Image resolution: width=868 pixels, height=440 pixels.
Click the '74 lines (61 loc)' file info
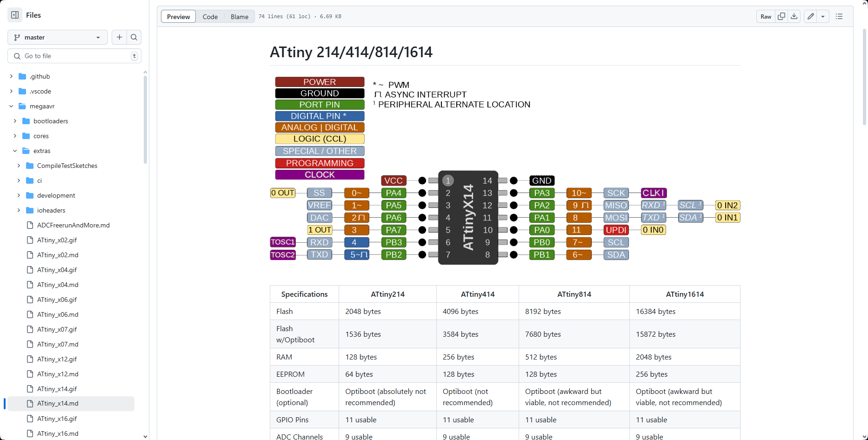point(284,16)
